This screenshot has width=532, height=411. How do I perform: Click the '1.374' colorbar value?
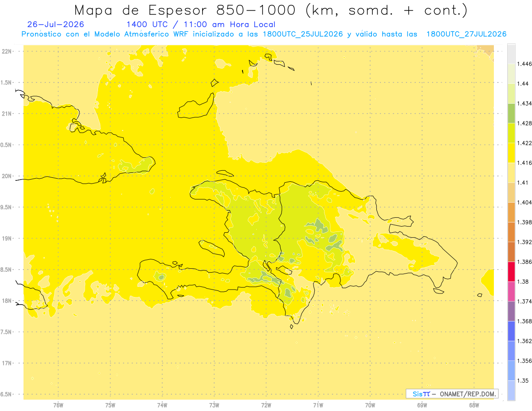pyautogui.click(x=524, y=301)
